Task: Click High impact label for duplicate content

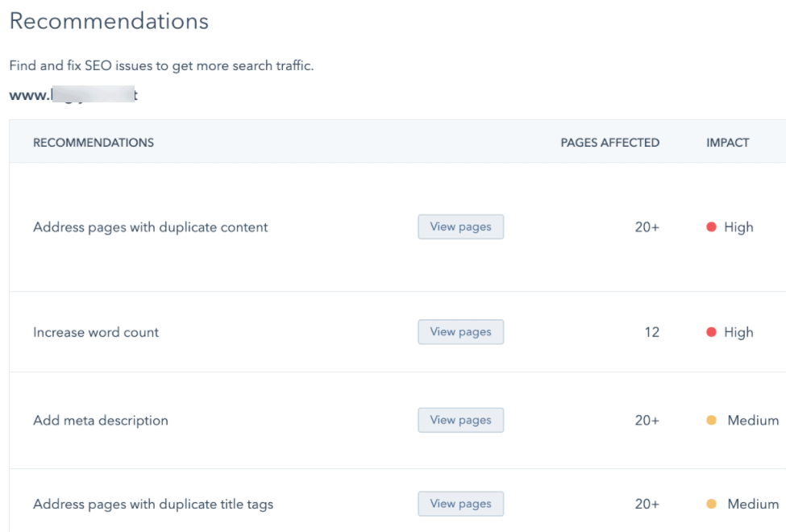Action: [x=738, y=227]
